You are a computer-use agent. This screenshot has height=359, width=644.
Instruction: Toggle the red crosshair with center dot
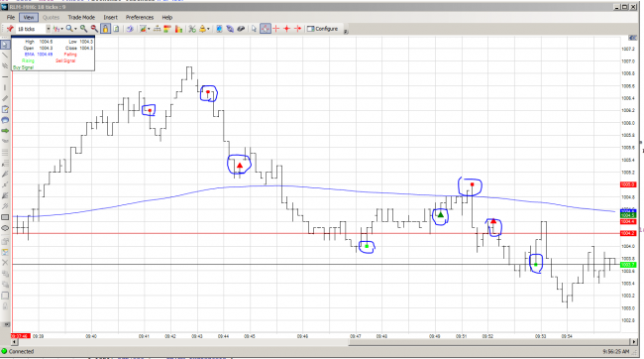pos(286,29)
